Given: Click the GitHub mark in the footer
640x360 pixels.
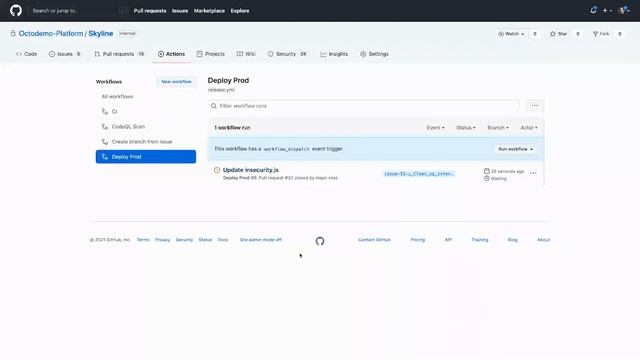Looking at the screenshot, I should click(x=320, y=241).
